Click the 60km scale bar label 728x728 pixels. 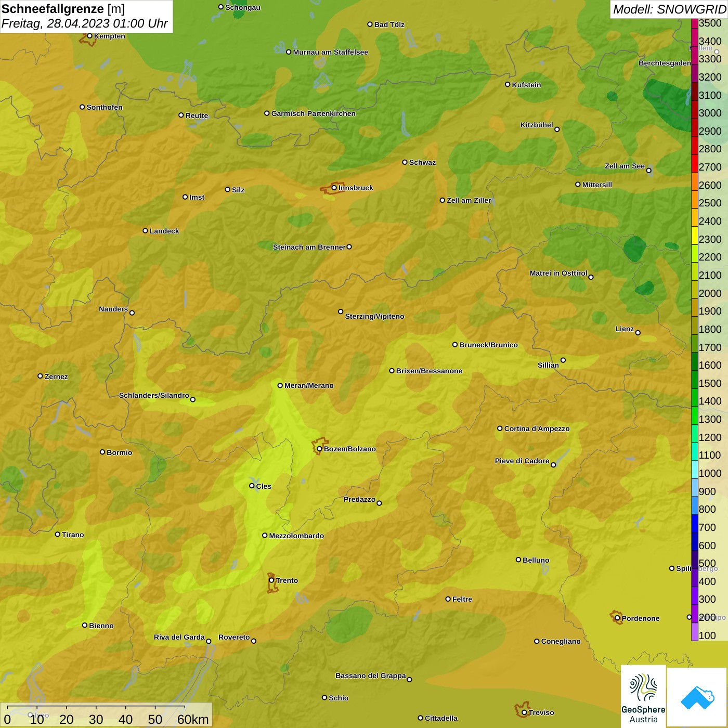(x=193, y=719)
